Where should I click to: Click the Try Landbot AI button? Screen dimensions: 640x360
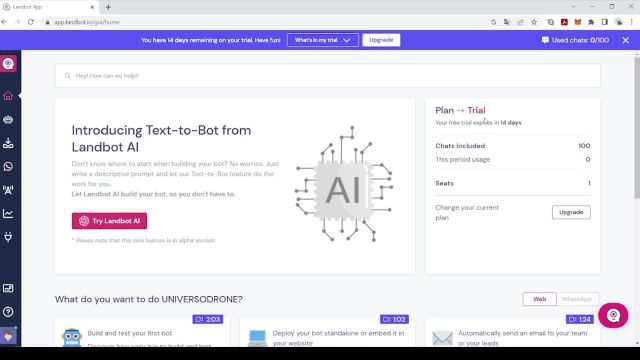click(109, 221)
